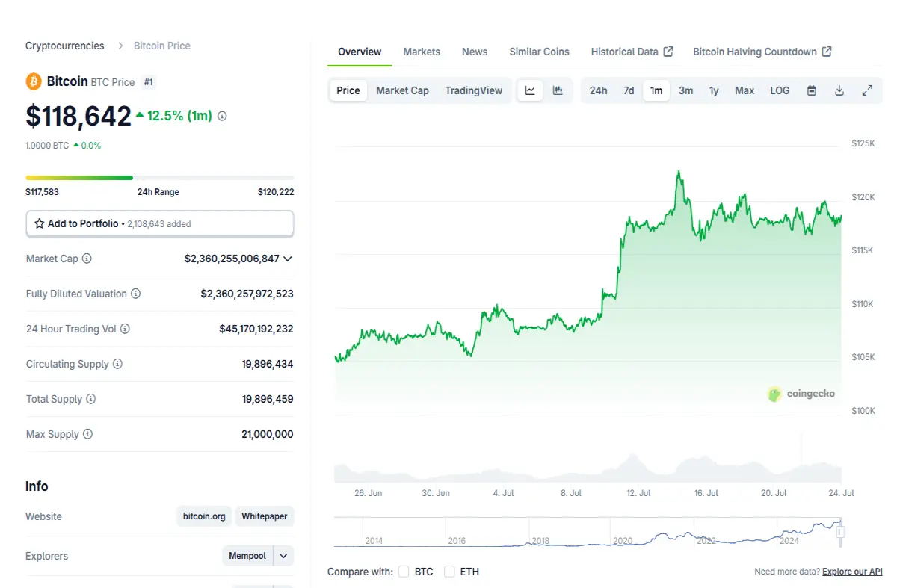897x588 pixels.
Task: Expand the chart to fullscreen
Action: pyautogui.click(x=867, y=90)
